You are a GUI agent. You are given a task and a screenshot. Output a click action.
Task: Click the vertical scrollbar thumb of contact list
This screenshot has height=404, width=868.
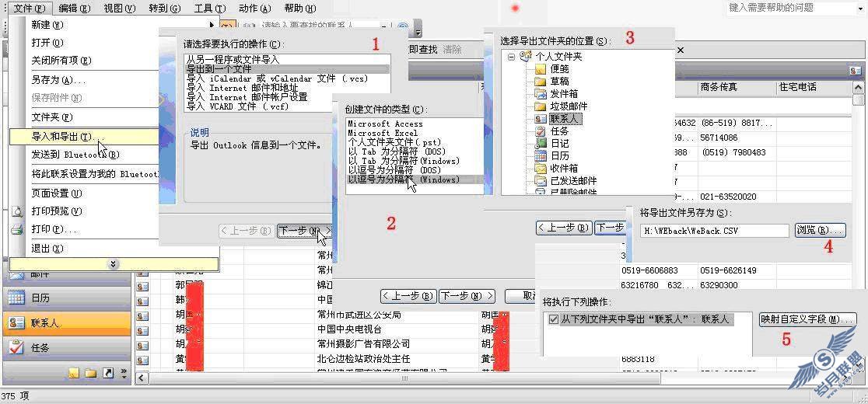pyautogui.click(x=858, y=99)
